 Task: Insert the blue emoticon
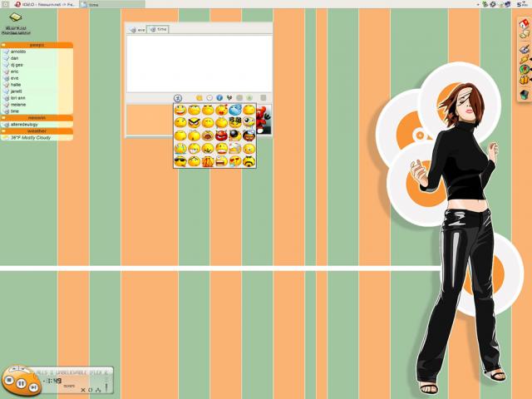pos(235,110)
